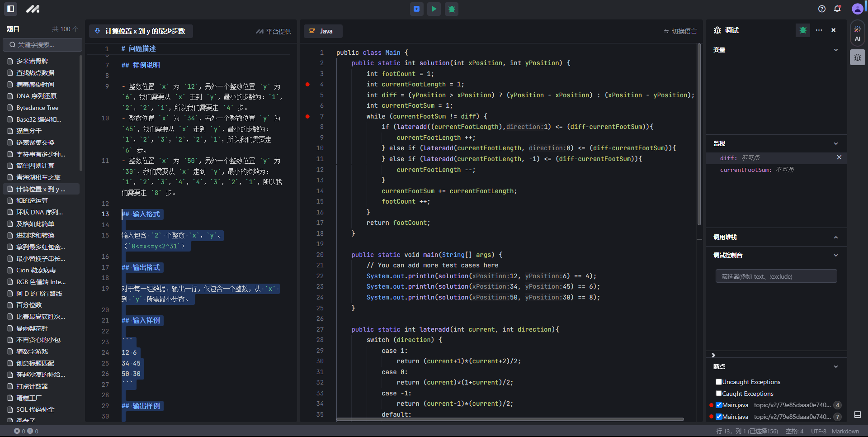Select the Java editor tab

click(323, 31)
